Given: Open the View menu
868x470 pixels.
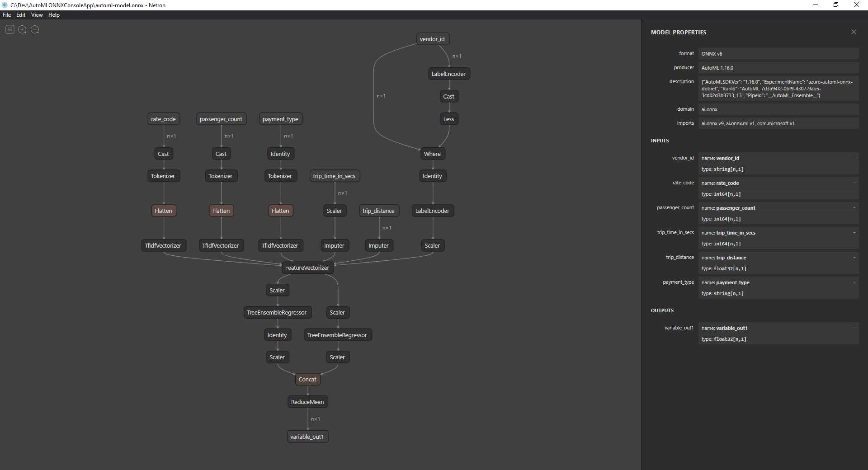Looking at the screenshot, I should pyautogui.click(x=37, y=15).
